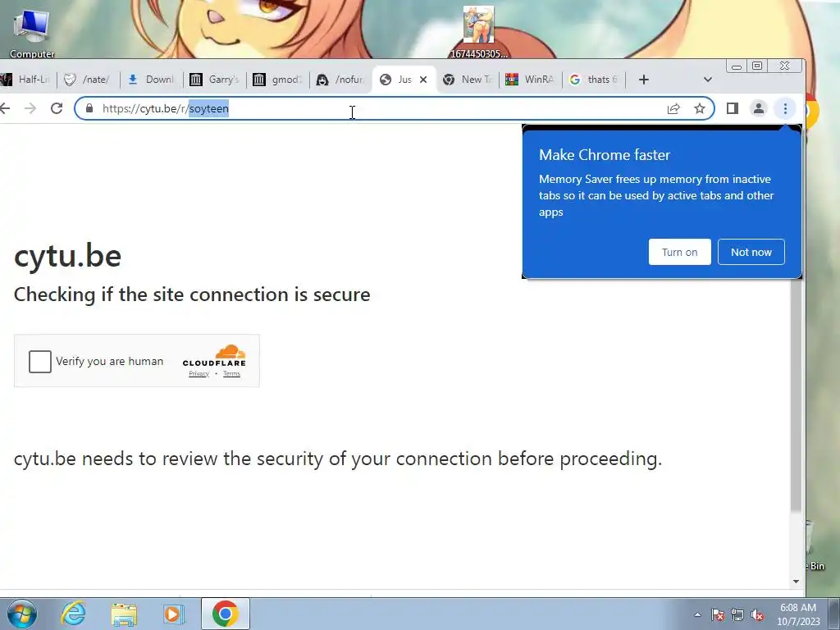Switch to the gmod tab
The width and height of the screenshot is (840, 630).
(x=278, y=80)
